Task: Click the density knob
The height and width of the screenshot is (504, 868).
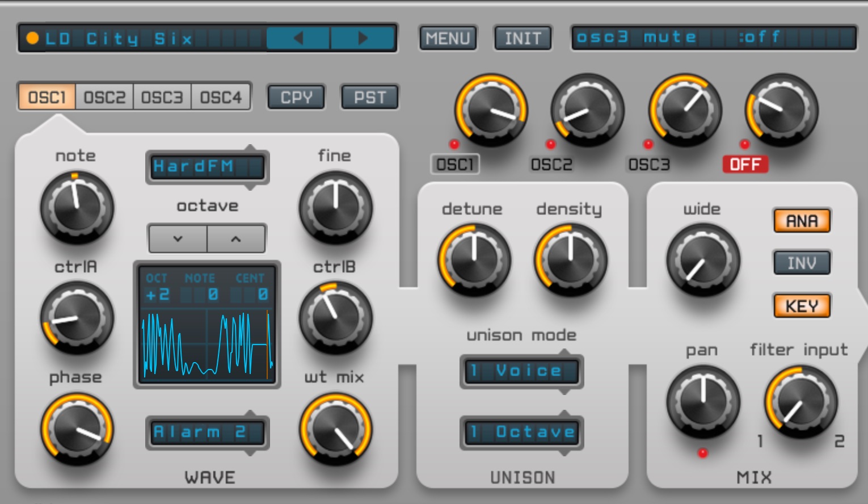Action: (570, 261)
